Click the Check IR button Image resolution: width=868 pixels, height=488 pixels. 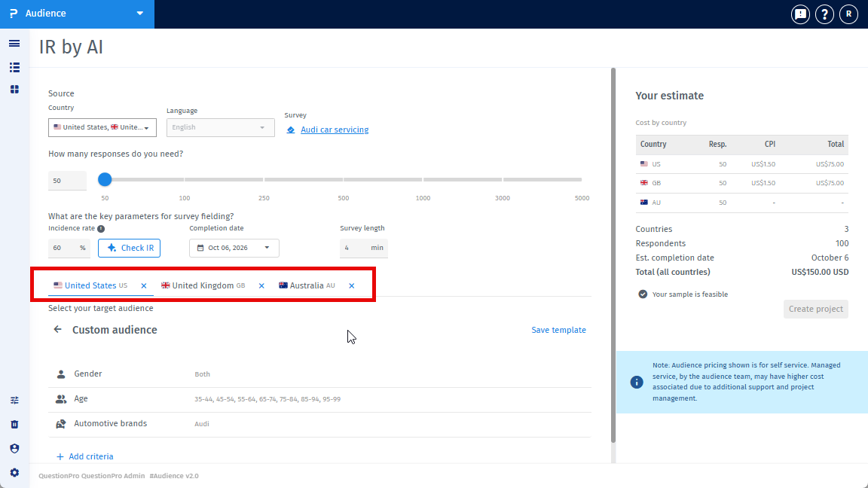coord(129,248)
